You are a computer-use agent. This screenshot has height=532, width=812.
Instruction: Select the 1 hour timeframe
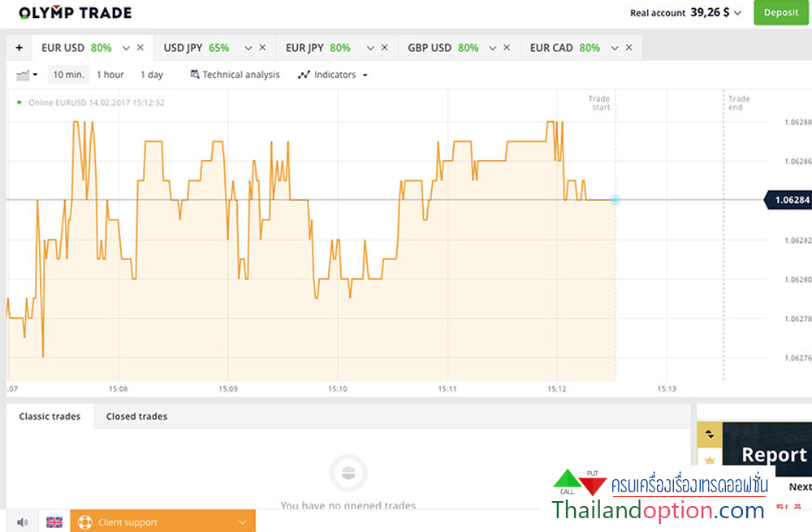pyautogui.click(x=110, y=75)
